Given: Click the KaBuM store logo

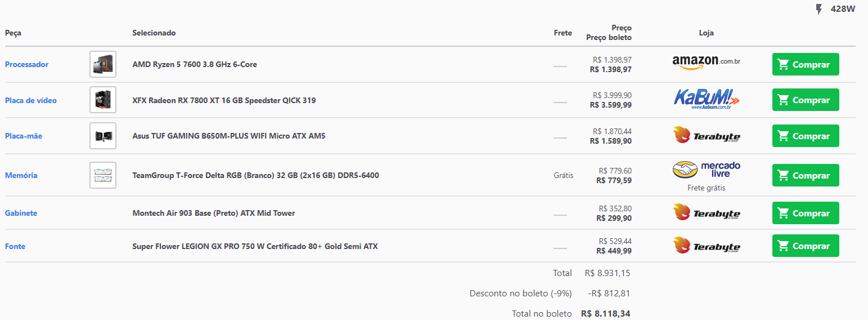Looking at the screenshot, I should pyautogui.click(x=706, y=99).
